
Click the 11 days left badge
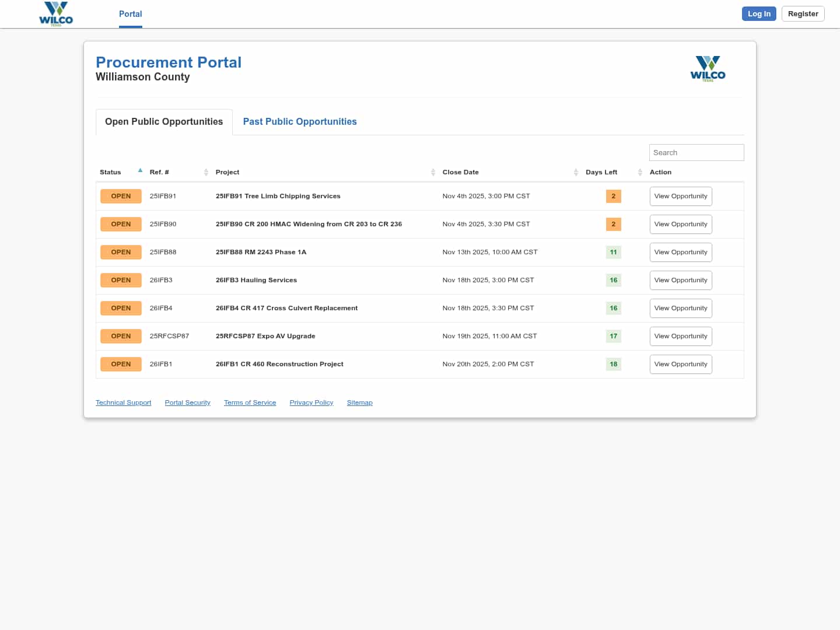tap(613, 252)
